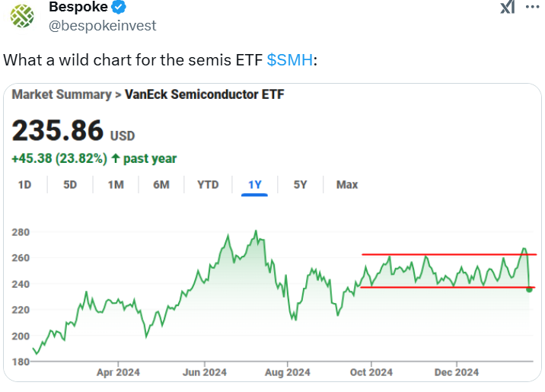The image size is (545, 392).
Task: Click the Bespoke display name
Action: pos(78,7)
